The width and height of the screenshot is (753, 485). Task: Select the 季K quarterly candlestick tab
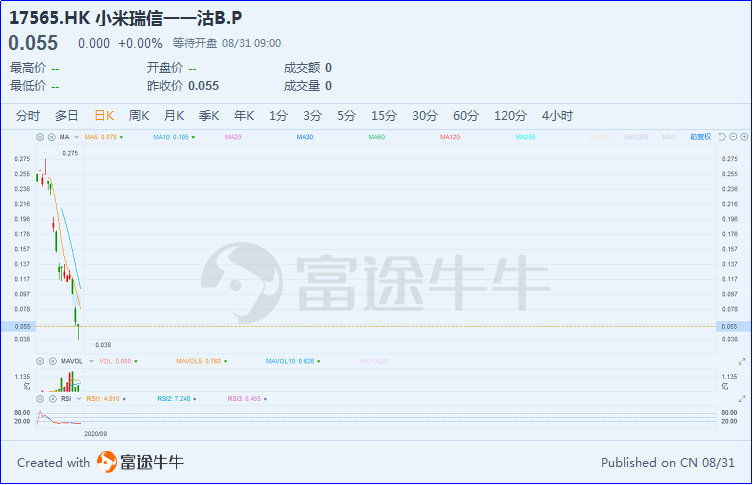pos(209,116)
